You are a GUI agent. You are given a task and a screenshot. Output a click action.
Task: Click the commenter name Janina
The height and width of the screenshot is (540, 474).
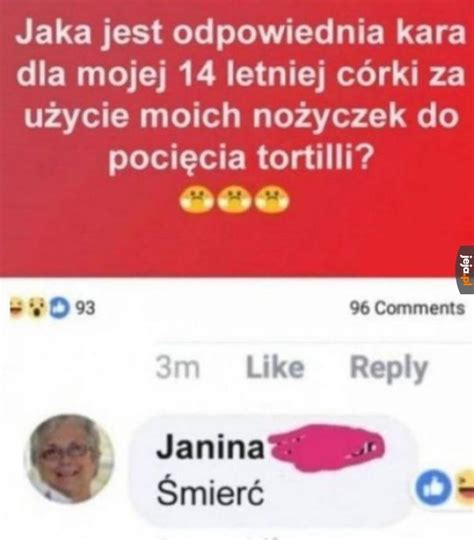210,447
